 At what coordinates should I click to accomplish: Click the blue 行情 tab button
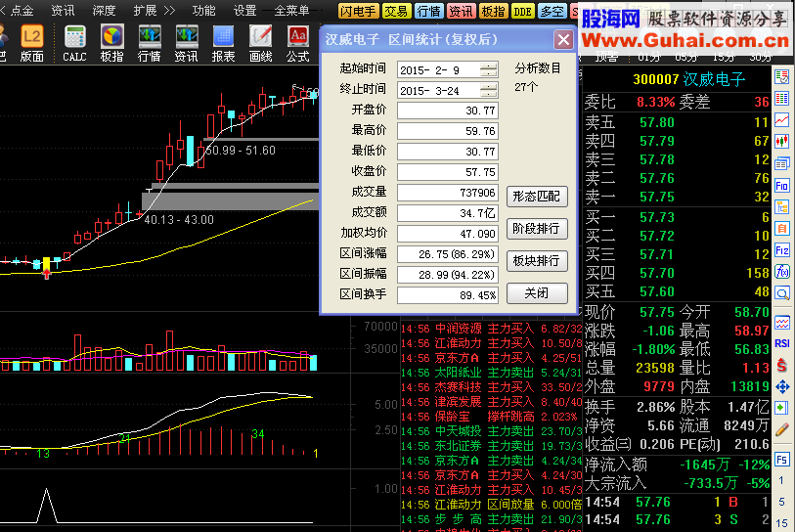(428, 11)
